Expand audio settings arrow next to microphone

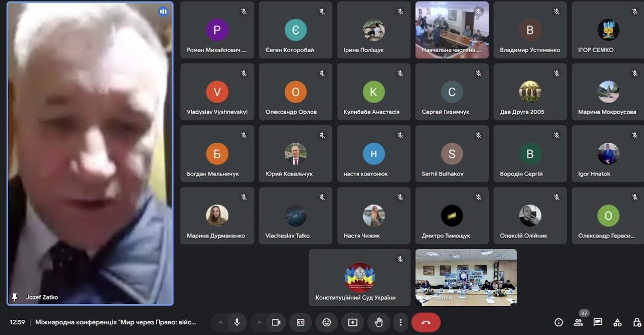click(220, 322)
